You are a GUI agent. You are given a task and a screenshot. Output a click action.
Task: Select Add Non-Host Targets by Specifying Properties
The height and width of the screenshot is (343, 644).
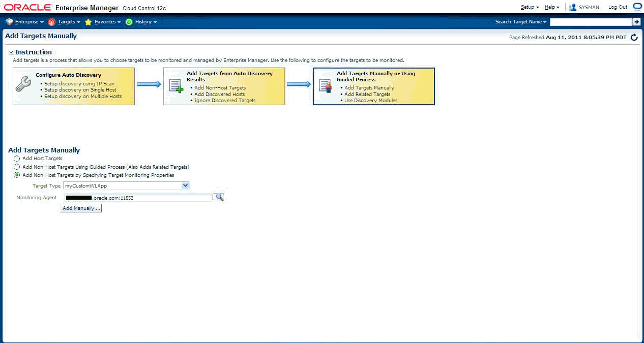[17, 175]
